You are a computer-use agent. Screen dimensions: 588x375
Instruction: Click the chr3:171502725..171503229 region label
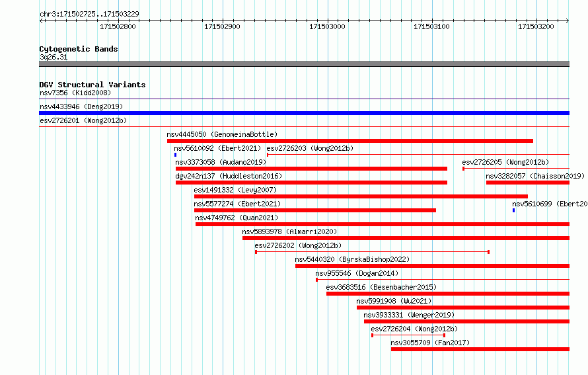point(89,14)
